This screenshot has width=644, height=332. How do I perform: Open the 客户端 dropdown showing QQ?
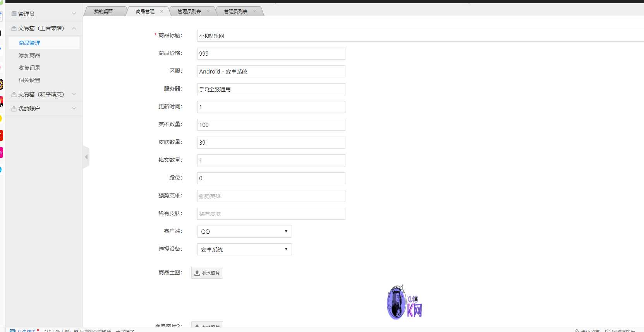(244, 231)
